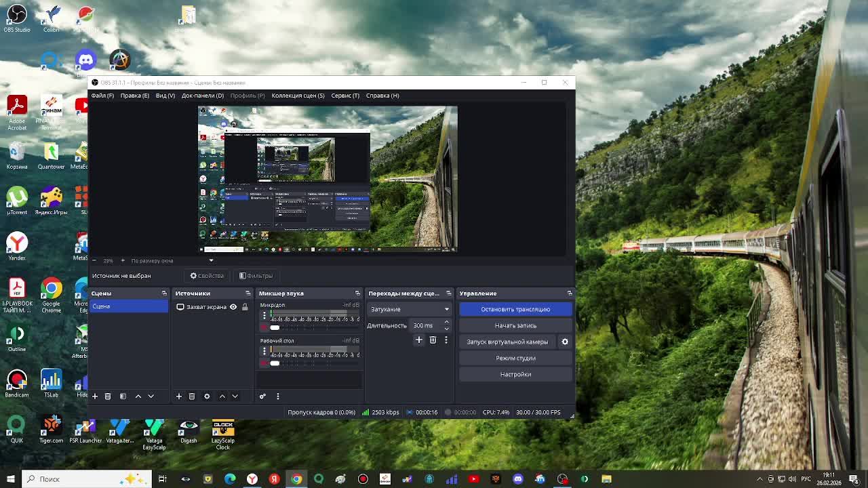The width and height of the screenshot is (868, 488).
Task: Add a scene transition with plus icon
Action: 419,340
